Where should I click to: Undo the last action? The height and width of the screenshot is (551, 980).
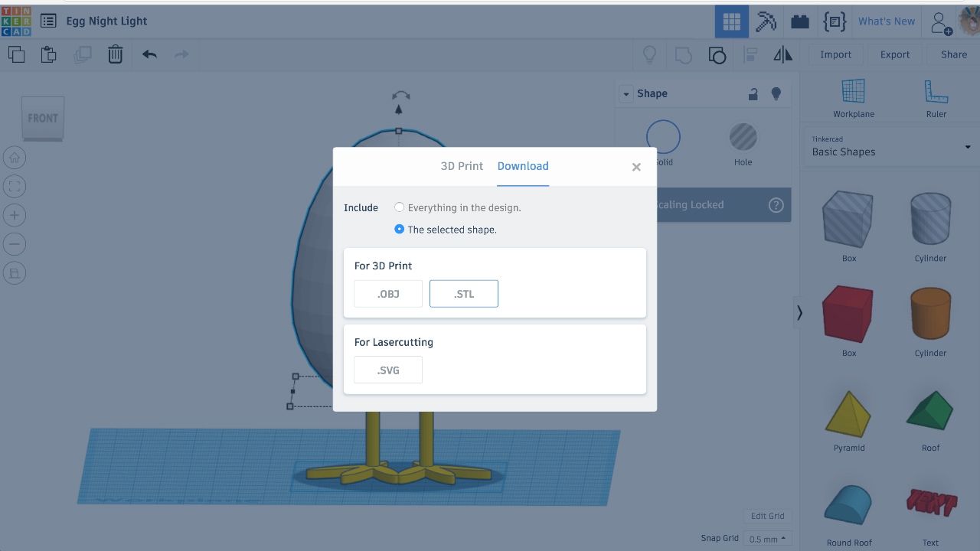[x=149, y=54]
